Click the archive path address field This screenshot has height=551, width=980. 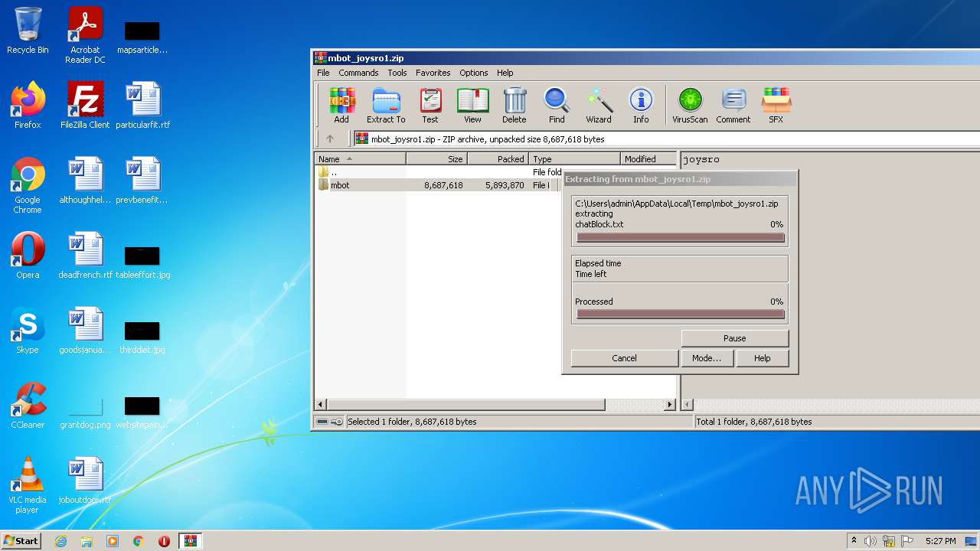[x=666, y=139]
